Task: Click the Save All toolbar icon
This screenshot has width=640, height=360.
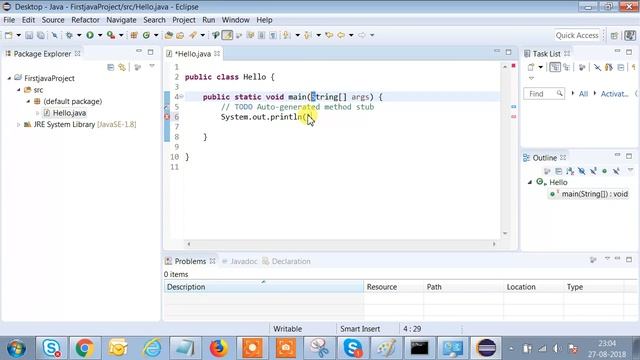Action: (x=41, y=36)
